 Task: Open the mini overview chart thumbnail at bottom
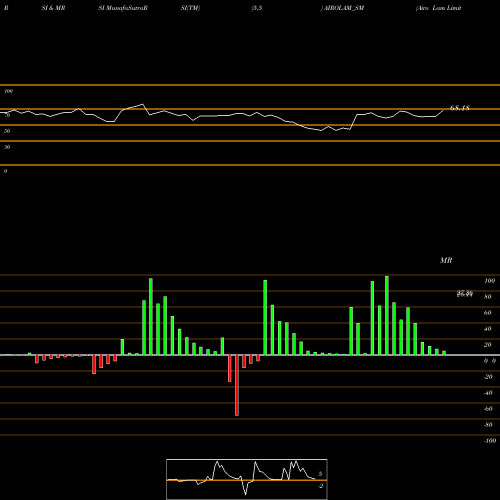point(247,479)
